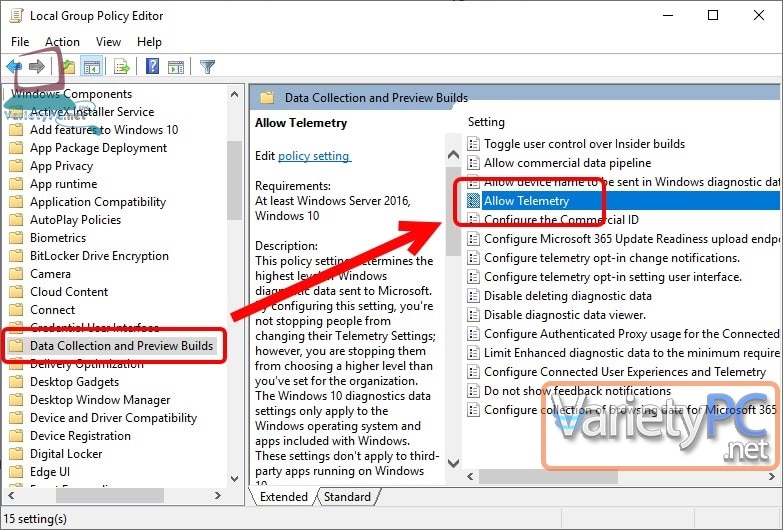Click the Filter funnel icon
The width and height of the screenshot is (783, 530).
[x=207, y=66]
